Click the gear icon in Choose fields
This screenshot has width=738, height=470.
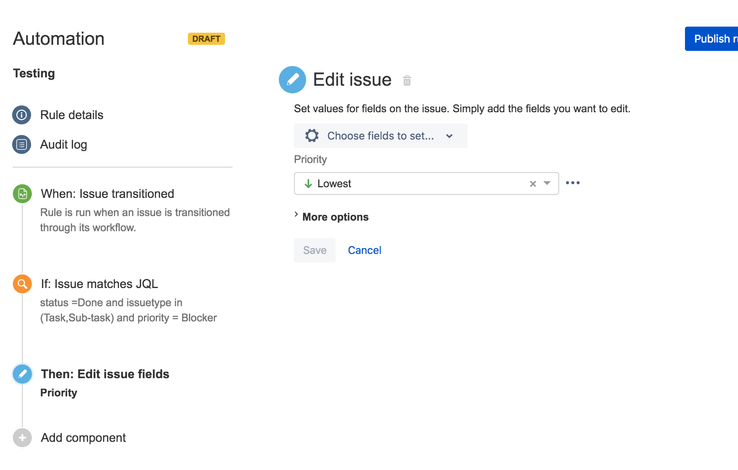point(312,136)
